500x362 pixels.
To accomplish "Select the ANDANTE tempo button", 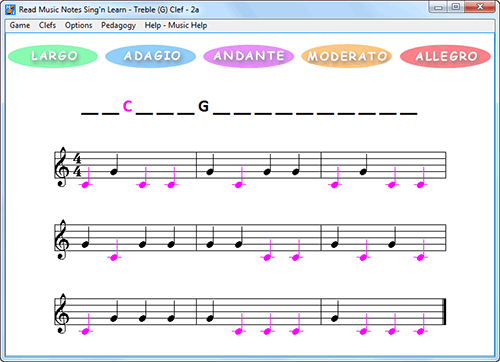I will tap(249, 56).
